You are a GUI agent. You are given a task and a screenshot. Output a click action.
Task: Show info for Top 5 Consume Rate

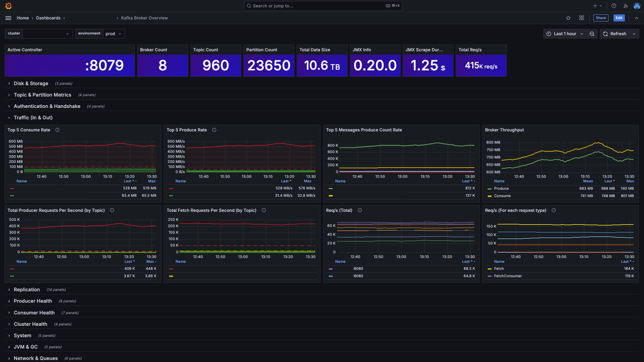[x=57, y=130]
